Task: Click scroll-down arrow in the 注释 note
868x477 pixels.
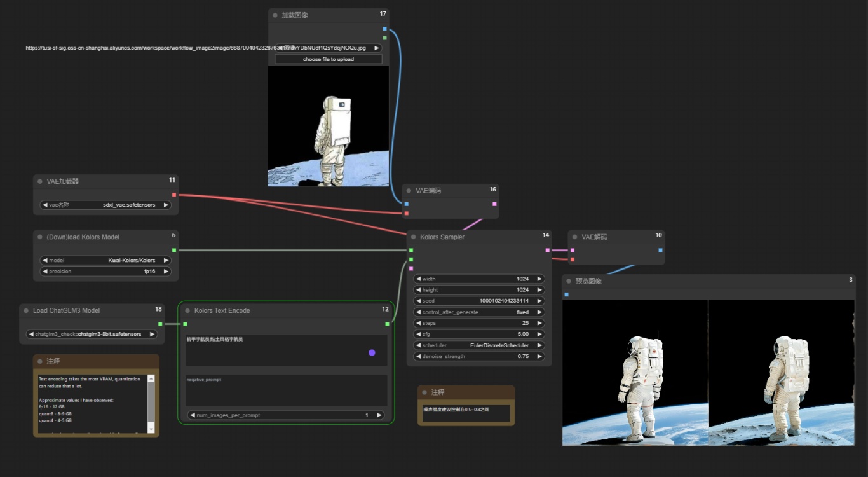Action: pos(151,429)
